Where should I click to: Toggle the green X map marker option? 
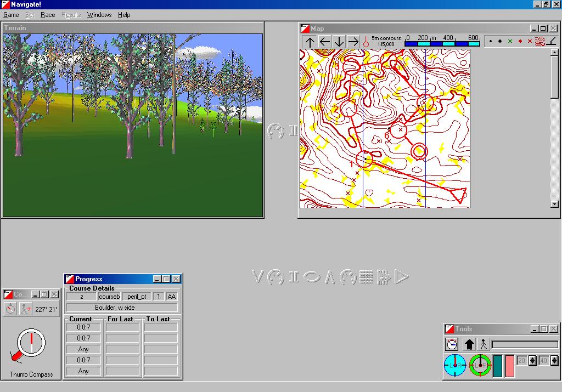tap(510, 41)
